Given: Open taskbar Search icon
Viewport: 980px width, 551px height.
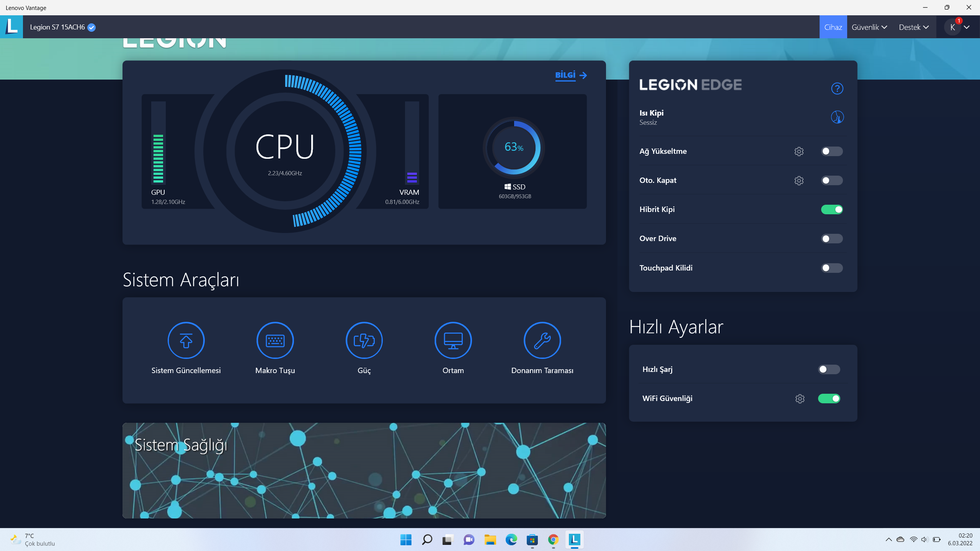Looking at the screenshot, I should pyautogui.click(x=427, y=540).
